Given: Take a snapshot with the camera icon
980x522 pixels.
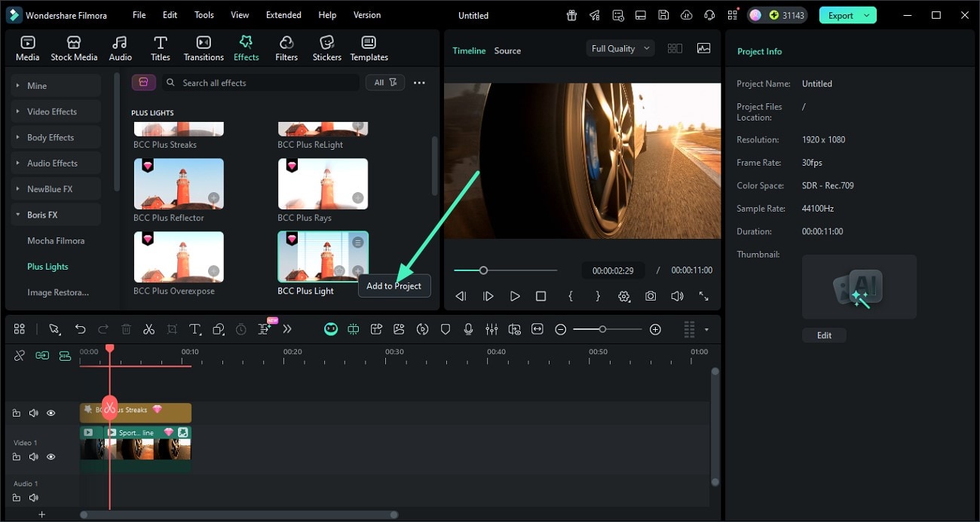Looking at the screenshot, I should click(651, 297).
